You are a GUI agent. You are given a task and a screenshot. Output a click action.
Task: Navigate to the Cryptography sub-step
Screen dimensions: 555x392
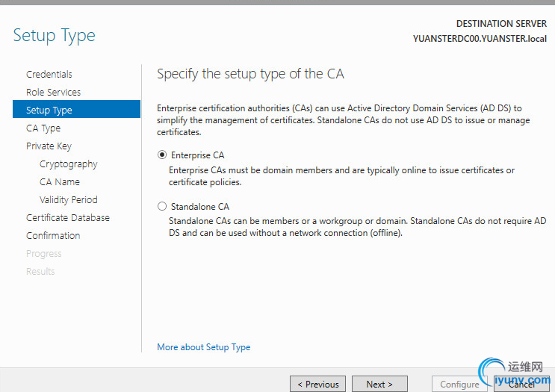pos(68,164)
